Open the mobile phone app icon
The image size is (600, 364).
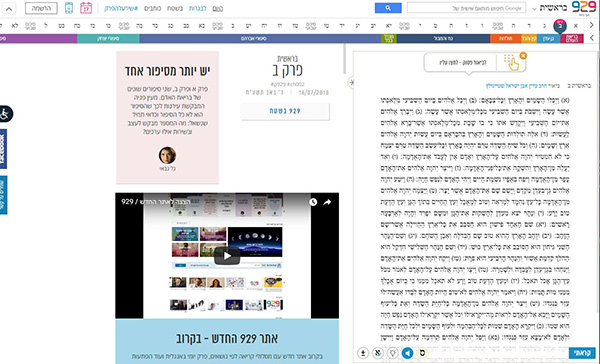click(x=69, y=8)
